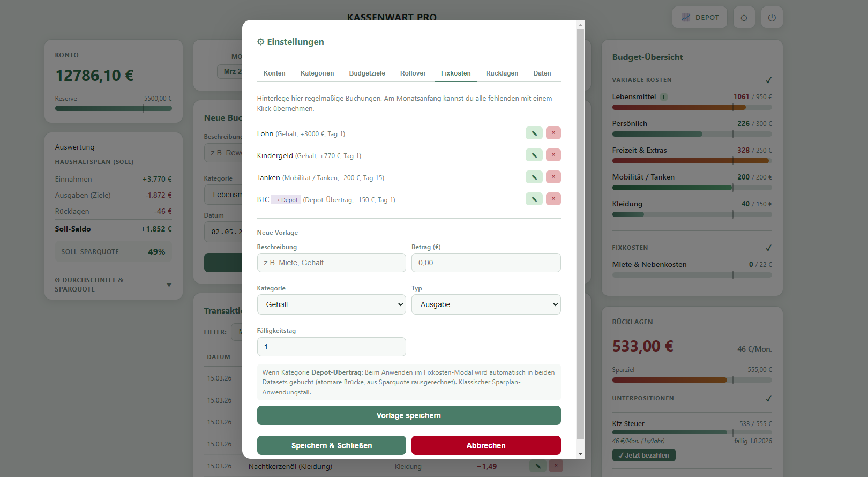Click the Rücklagen amount 533,00 €
Image resolution: width=868 pixels, height=477 pixels.
pos(643,346)
